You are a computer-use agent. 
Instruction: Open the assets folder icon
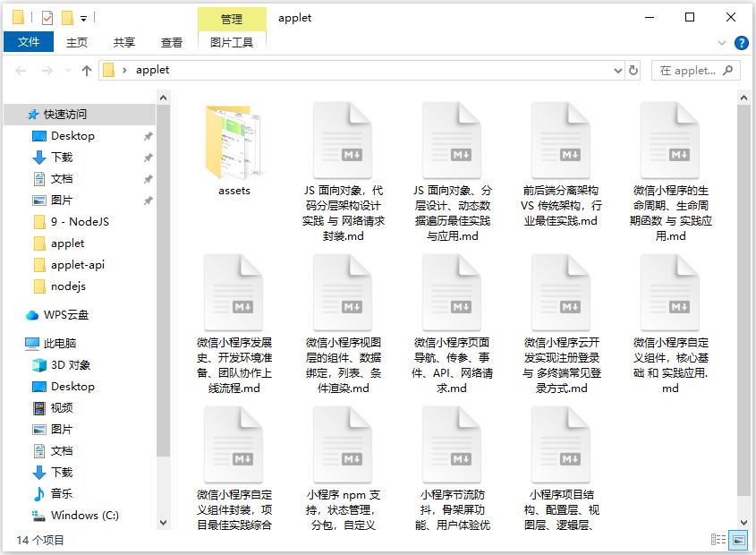click(234, 141)
